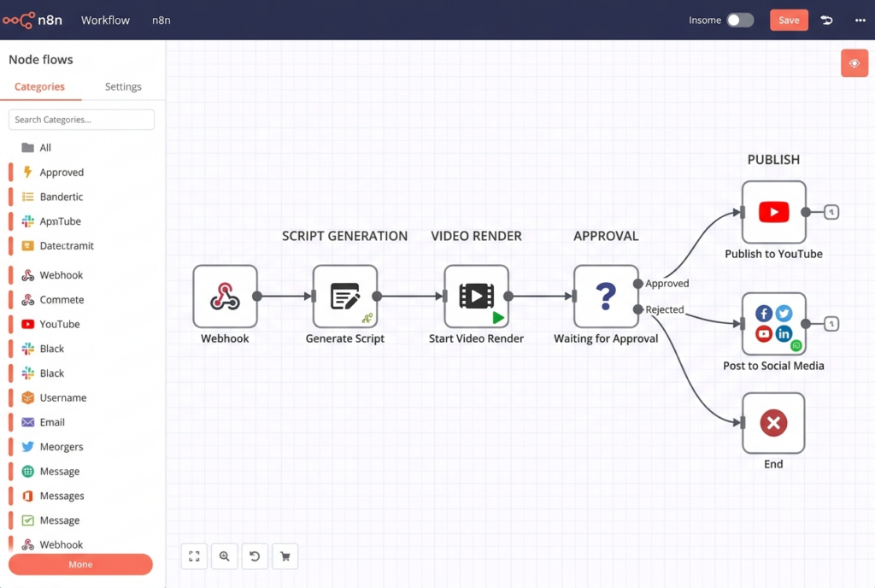Screen dimensions: 875x588
Task: Select the End node
Action: tap(773, 423)
